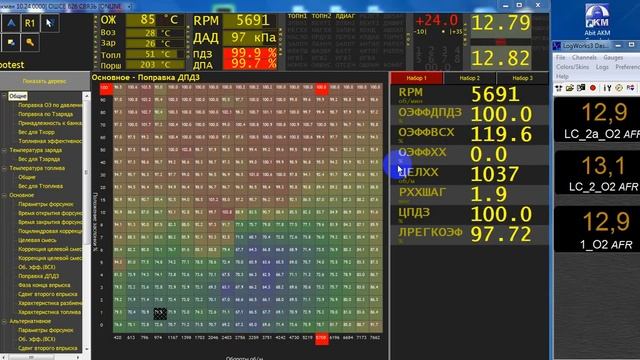Collapse the Альтернативное tree node

(4, 321)
